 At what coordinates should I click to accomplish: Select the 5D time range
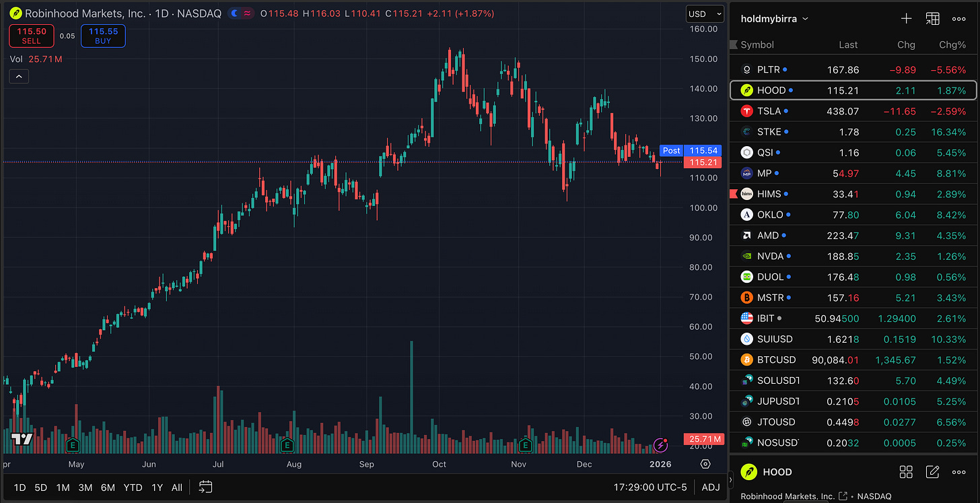[41, 487]
